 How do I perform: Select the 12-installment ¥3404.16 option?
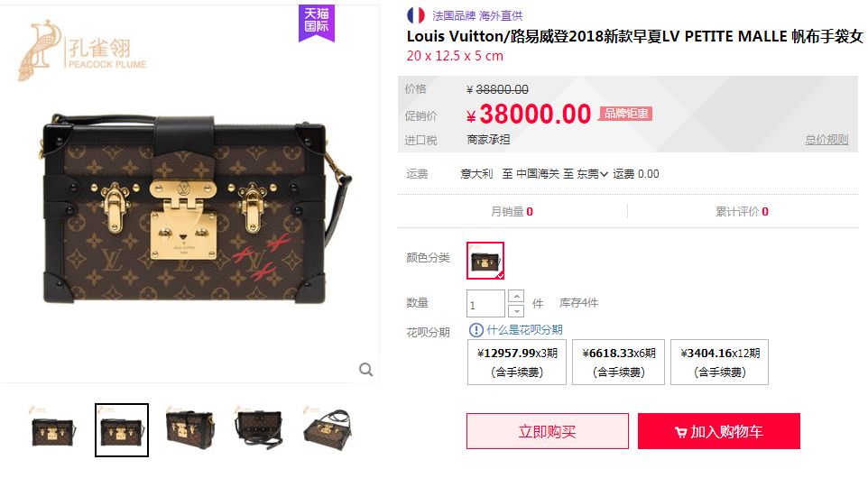pyautogui.click(x=720, y=362)
